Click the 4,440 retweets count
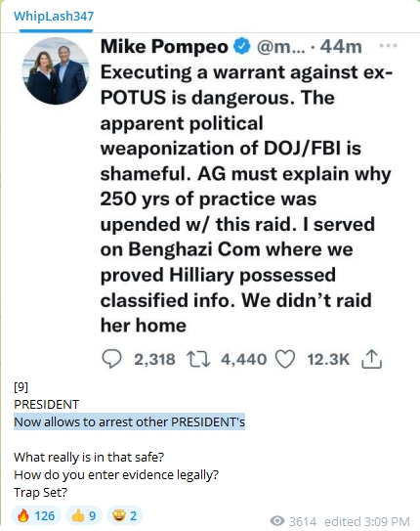This screenshot has height=531, width=420. pos(244,359)
